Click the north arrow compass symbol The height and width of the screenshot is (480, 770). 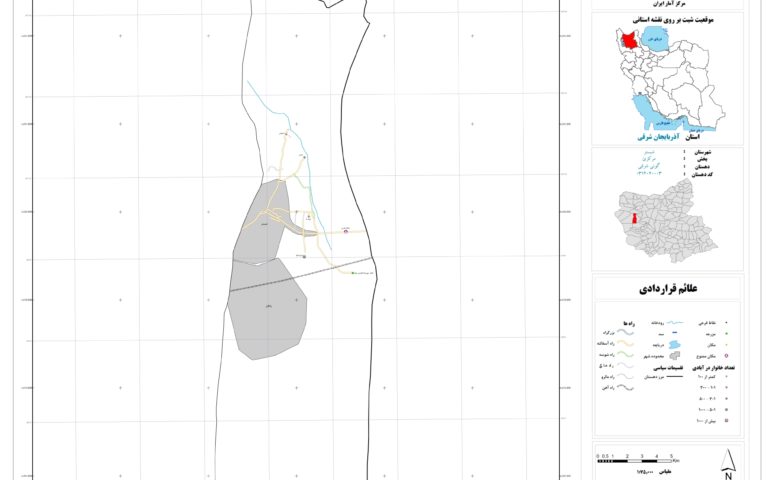coord(729,462)
